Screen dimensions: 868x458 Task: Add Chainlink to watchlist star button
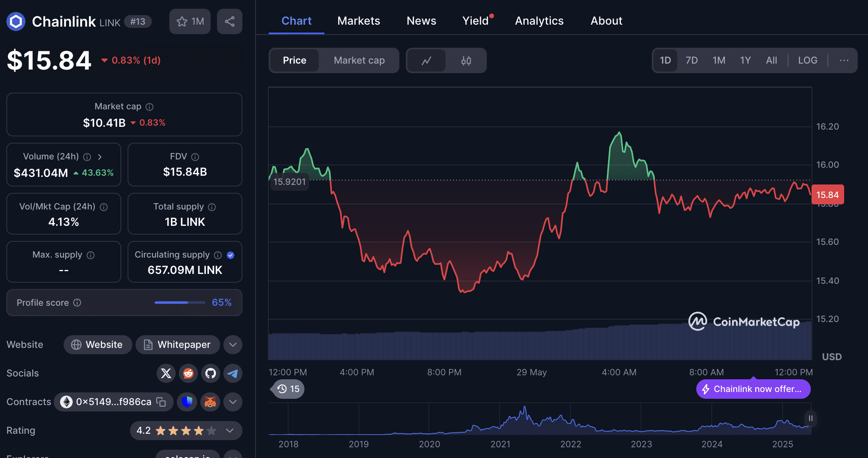(x=190, y=21)
